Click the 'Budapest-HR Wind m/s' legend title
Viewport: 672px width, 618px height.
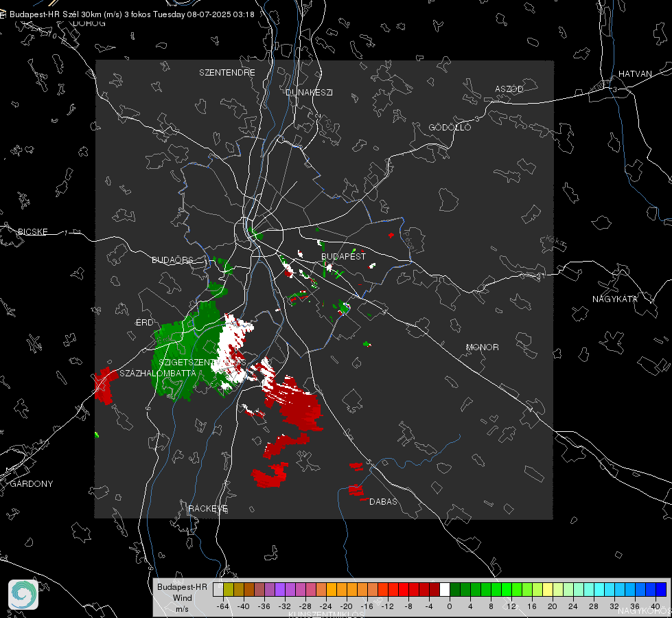coord(182,598)
